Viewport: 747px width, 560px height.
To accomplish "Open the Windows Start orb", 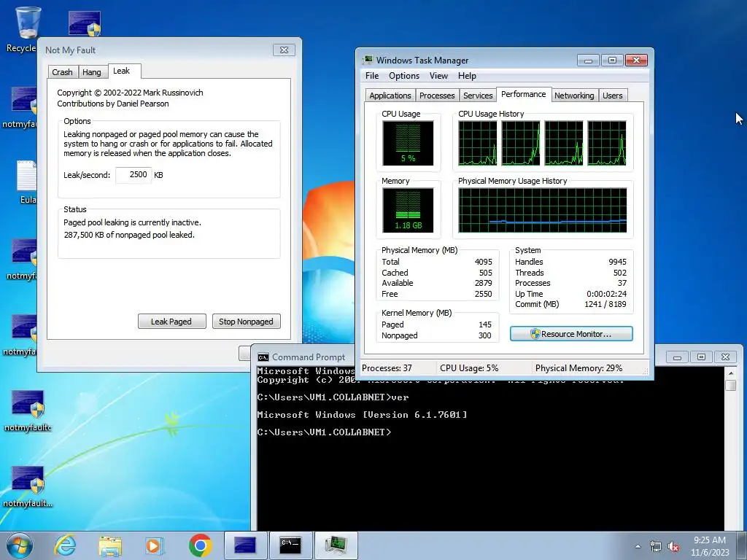I will click(x=20, y=545).
